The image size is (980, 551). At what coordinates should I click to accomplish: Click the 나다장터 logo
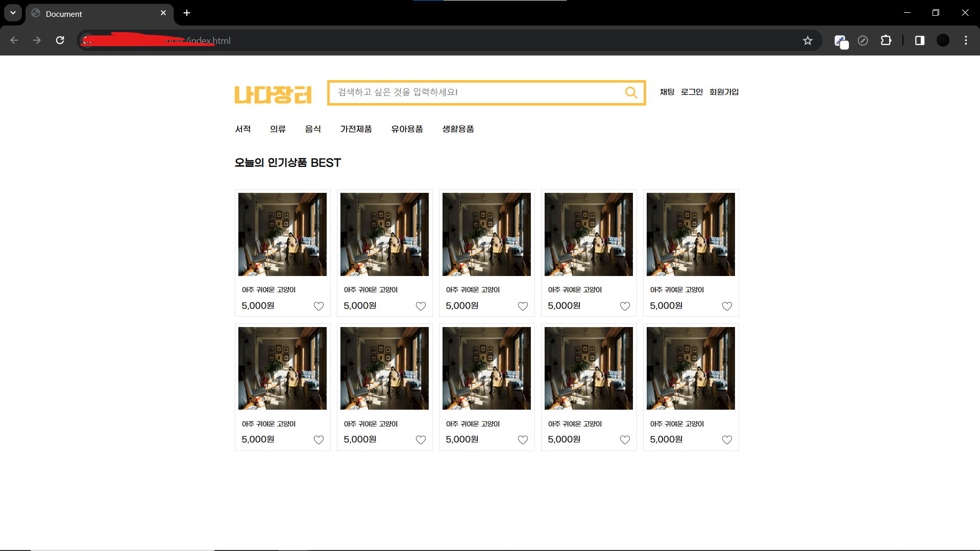click(273, 95)
